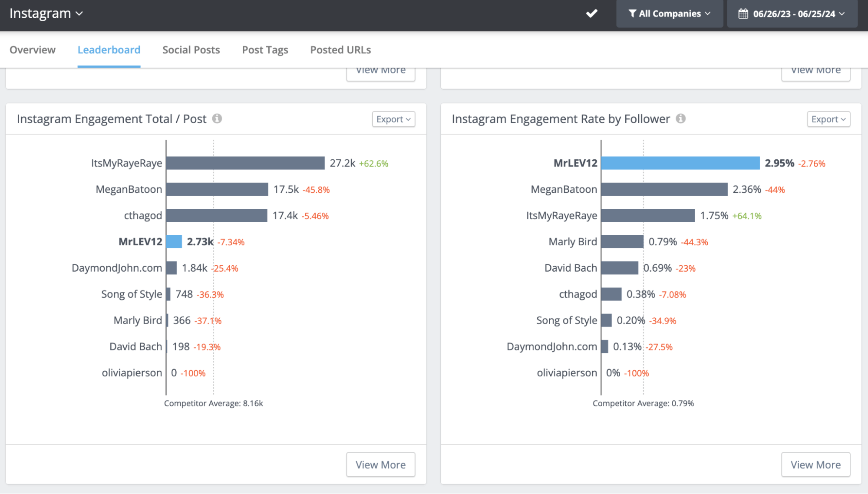Expand the All Companies filter dropdown
This screenshot has height=494, width=868.
670,13
